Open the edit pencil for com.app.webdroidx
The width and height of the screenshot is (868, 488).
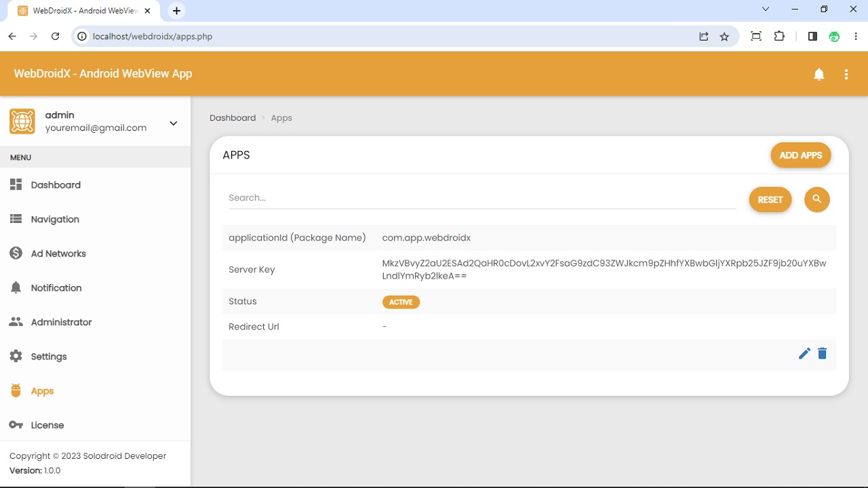(804, 353)
